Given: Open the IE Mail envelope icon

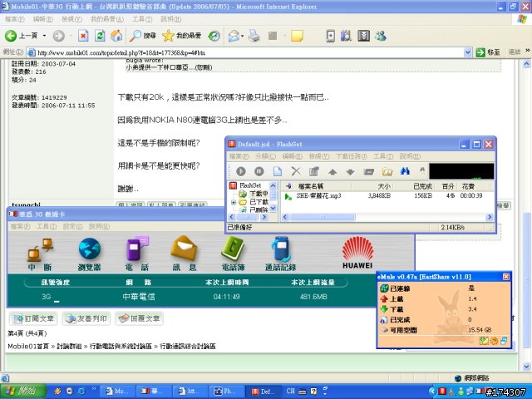Looking at the screenshot, I should click(234, 36).
